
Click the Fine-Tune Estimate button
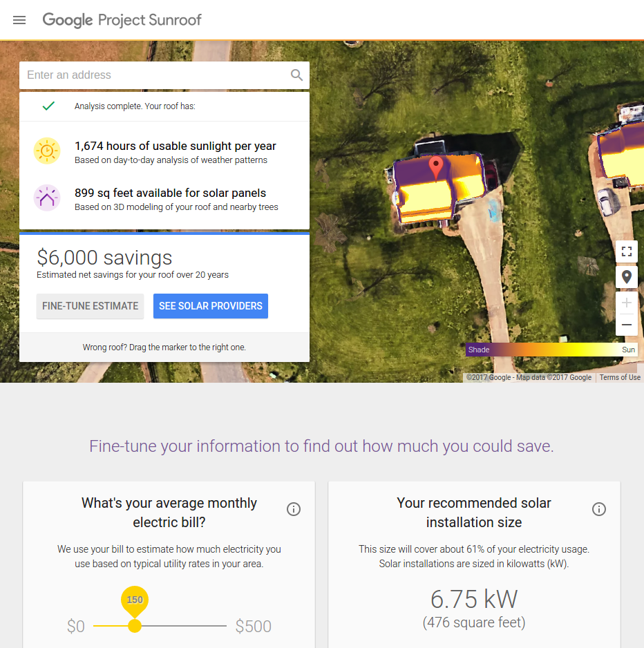pyautogui.click(x=90, y=306)
